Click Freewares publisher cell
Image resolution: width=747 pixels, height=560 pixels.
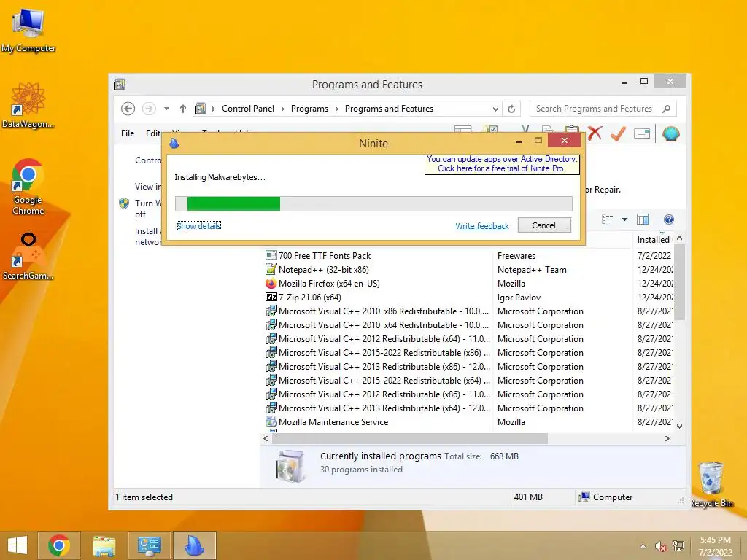click(516, 256)
